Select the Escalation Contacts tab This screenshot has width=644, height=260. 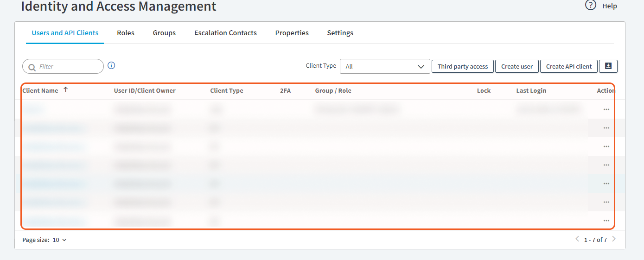[x=225, y=33]
